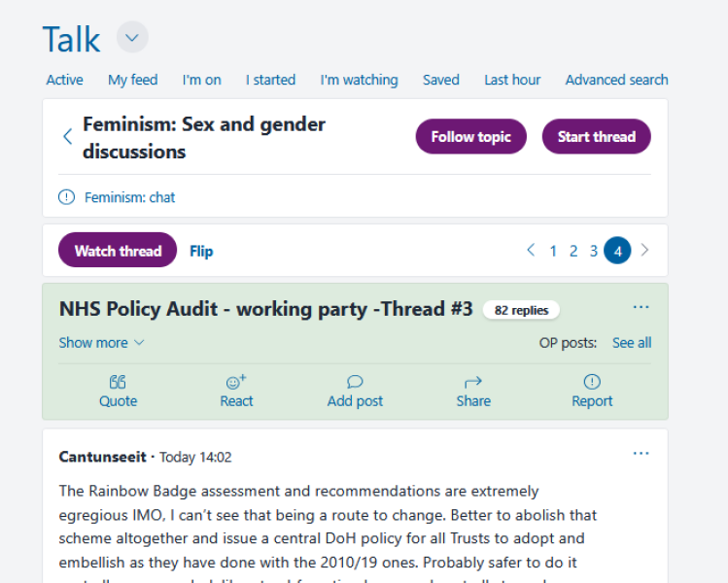Open the Active tab
The width and height of the screenshot is (728, 583).
click(x=64, y=80)
